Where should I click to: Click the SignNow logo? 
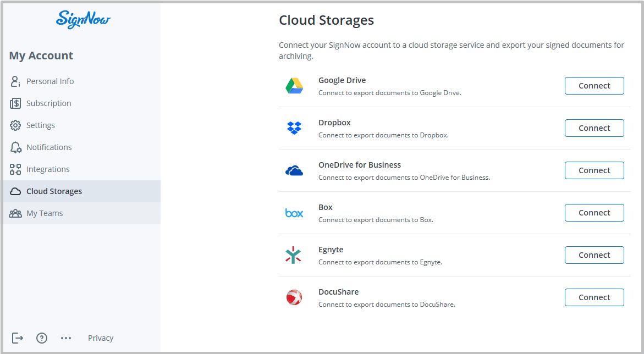pyautogui.click(x=84, y=19)
